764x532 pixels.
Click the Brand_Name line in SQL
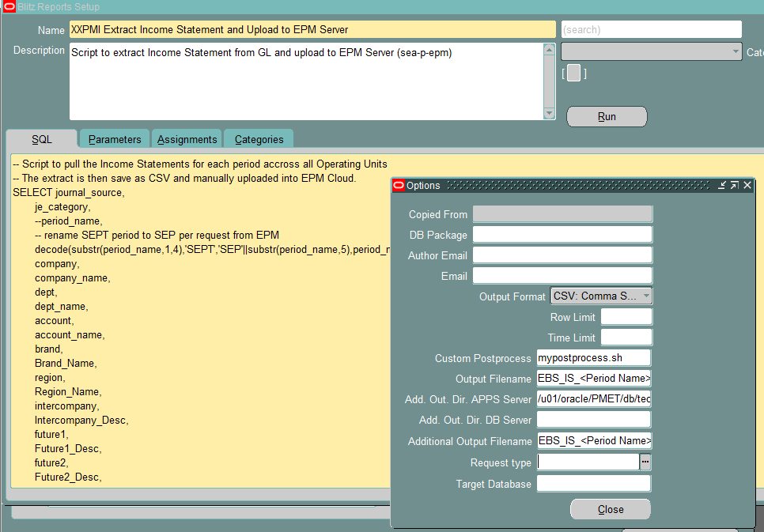[x=66, y=364]
